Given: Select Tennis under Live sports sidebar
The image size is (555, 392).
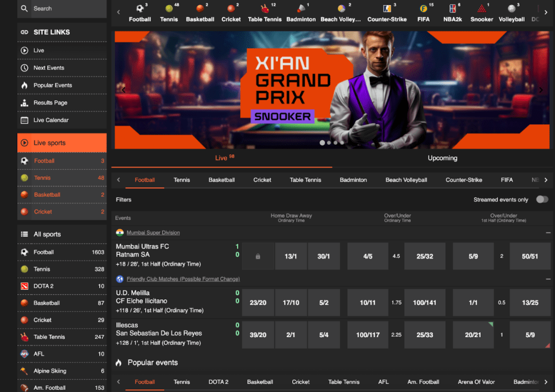Looking at the screenshot, I should pos(42,178).
